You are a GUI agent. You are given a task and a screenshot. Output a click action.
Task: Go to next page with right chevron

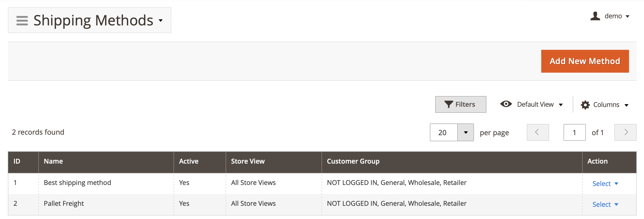coord(625,132)
